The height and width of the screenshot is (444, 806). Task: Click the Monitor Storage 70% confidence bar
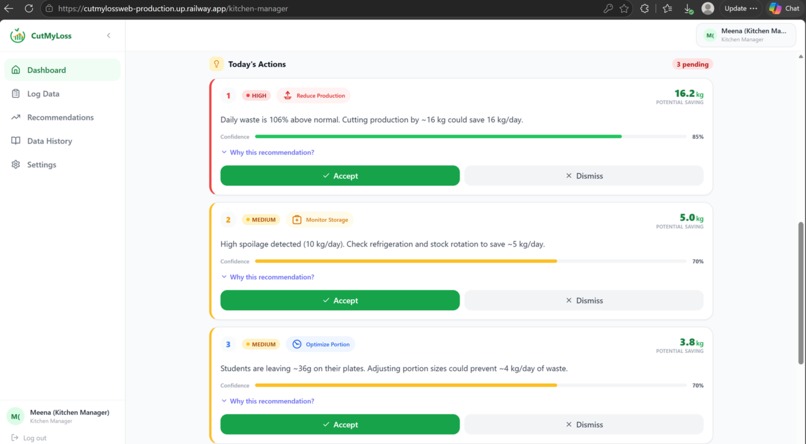pos(470,261)
